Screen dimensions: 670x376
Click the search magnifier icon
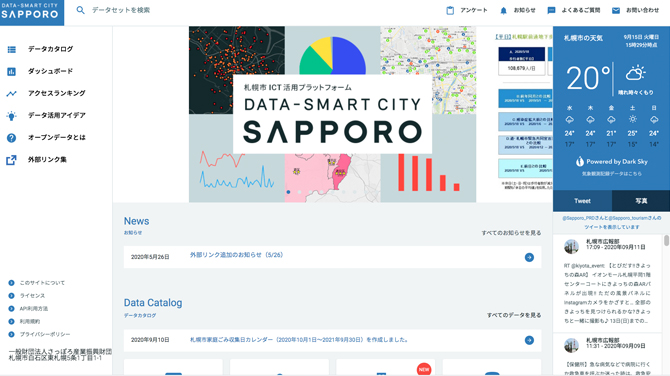(80, 10)
